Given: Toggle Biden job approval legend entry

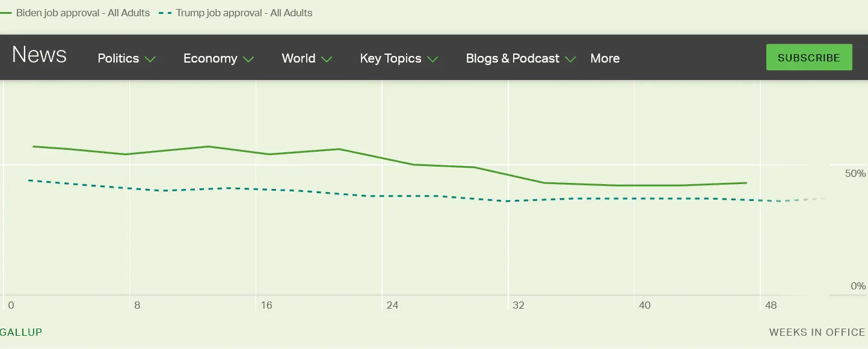Looking at the screenshot, I should [83, 13].
